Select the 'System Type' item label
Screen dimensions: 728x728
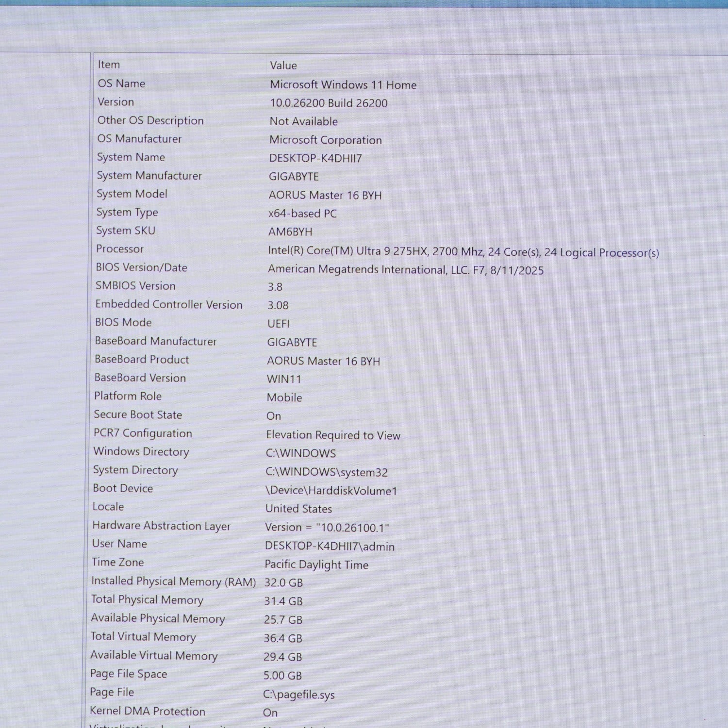pos(127,212)
